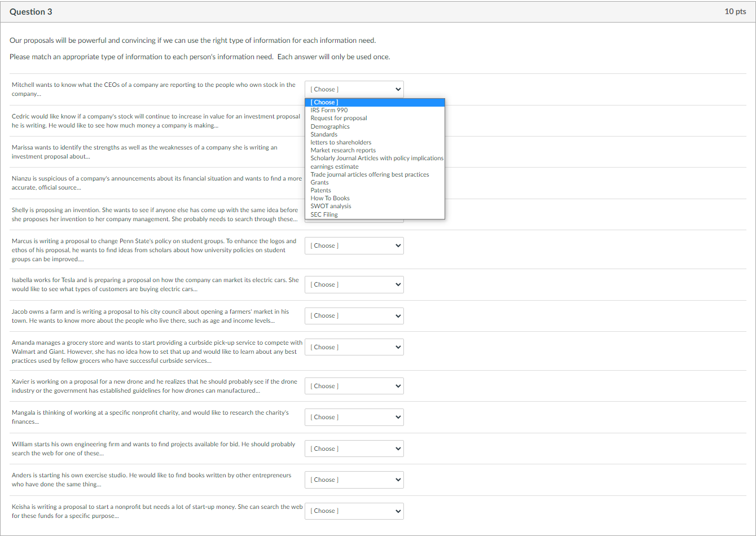Viewport: 756px width, 536px height.
Task: Choose letters to shareholders
Action: click(375, 142)
